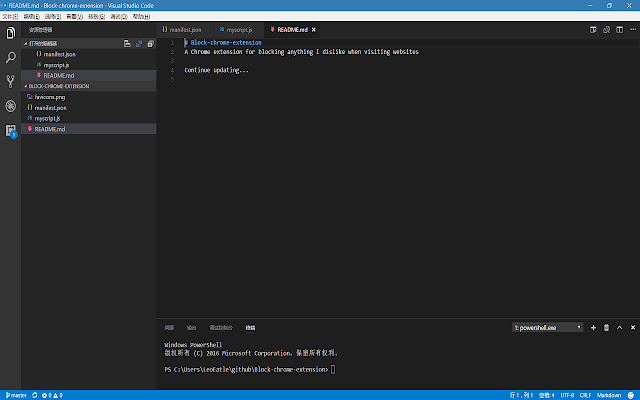This screenshot has height=400, width=640.
Task: Click the feedback smiley in the status bar
Action: 631,395
